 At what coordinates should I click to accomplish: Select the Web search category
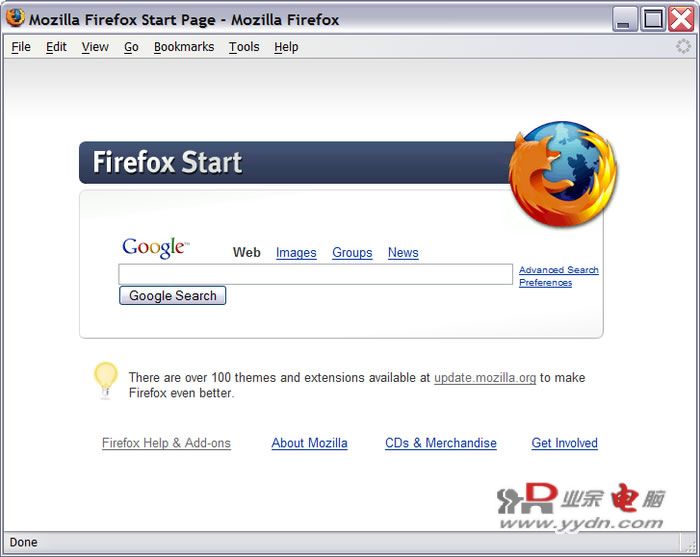point(246,253)
